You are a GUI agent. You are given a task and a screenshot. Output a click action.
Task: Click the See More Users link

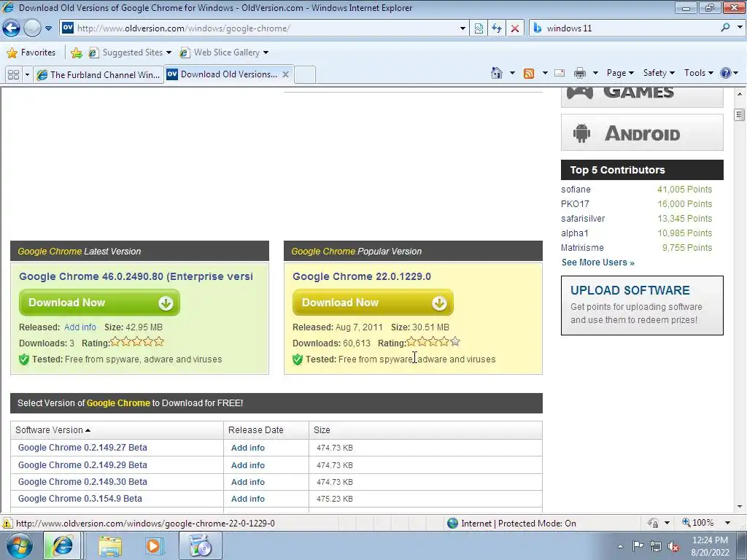click(x=597, y=262)
